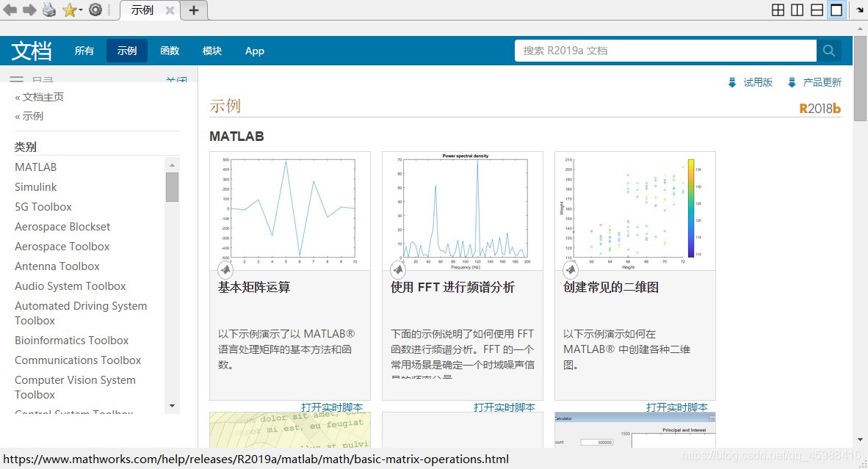Open 基本矩阵运算 plot thumbnail
This screenshot has width=868, height=469.
click(x=290, y=211)
